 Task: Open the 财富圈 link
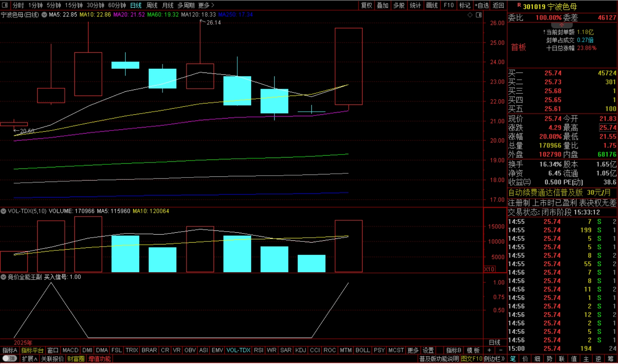point(76,359)
